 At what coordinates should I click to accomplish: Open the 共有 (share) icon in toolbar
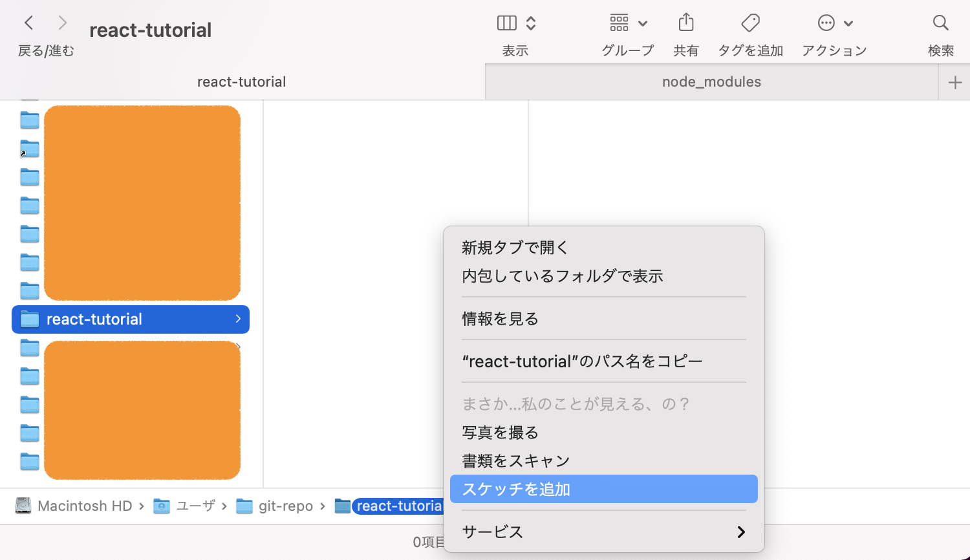686,23
